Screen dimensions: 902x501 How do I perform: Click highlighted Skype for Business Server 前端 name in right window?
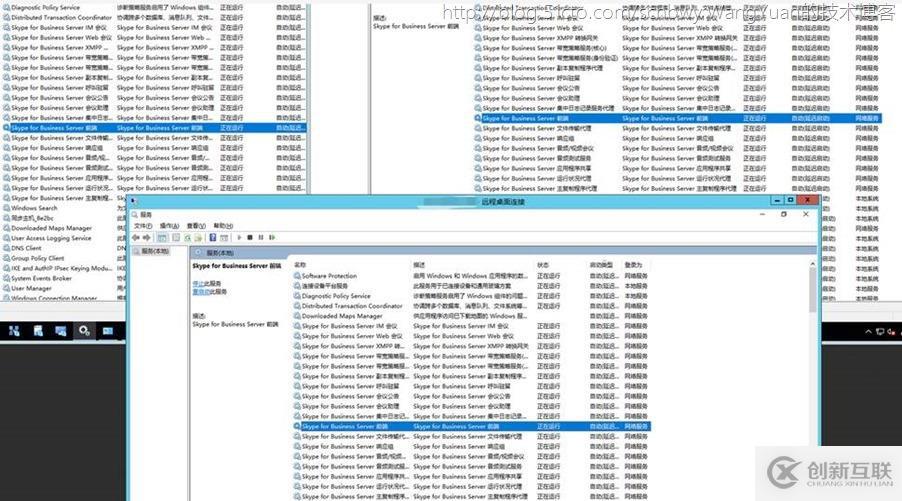[x=526, y=118]
